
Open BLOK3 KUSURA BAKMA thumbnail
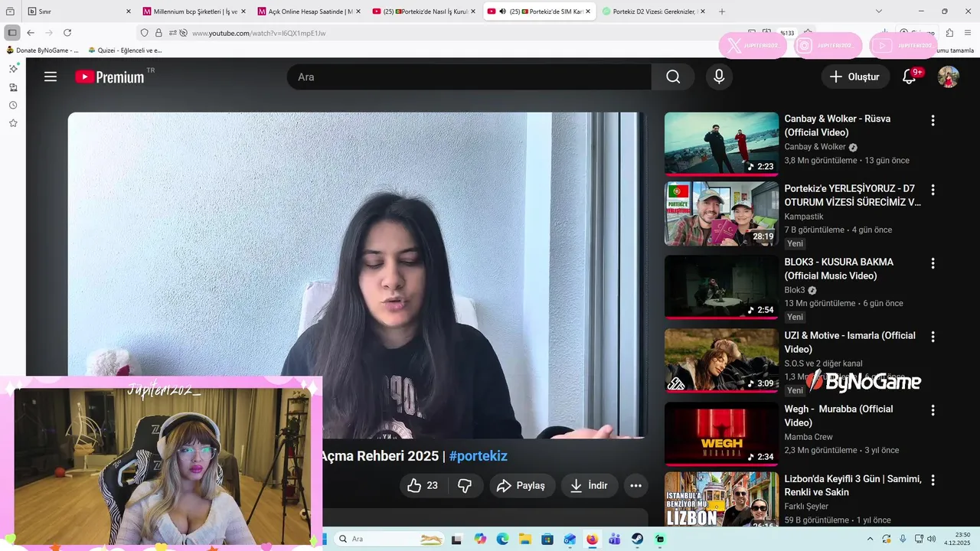[x=721, y=287]
